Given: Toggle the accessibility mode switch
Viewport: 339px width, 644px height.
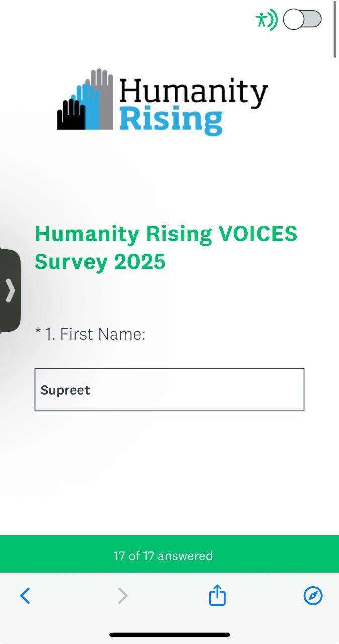Looking at the screenshot, I should point(302,20).
